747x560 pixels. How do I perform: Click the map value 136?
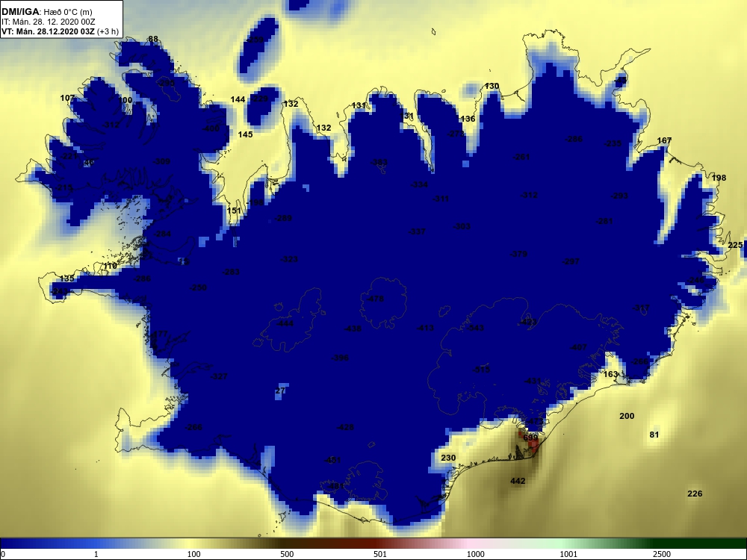(x=468, y=119)
